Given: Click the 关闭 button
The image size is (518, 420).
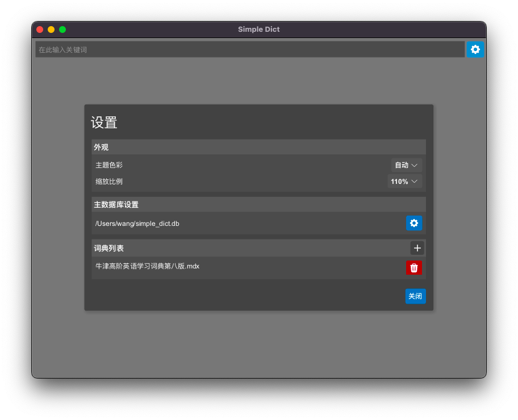Looking at the screenshot, I should click(415, 296).
